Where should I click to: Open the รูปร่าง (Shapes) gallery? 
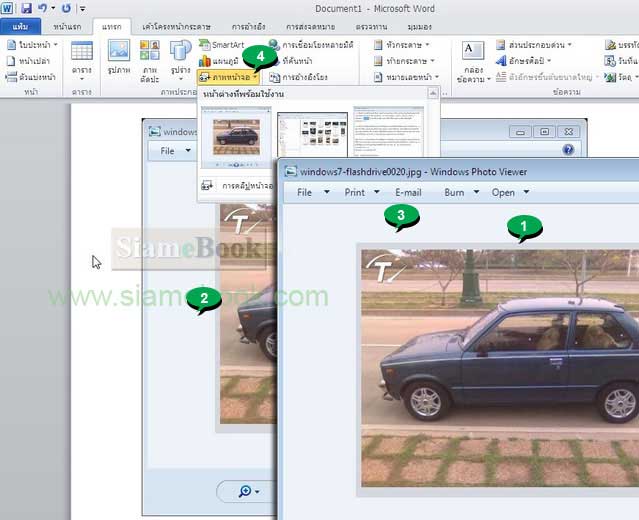[181, 59]
